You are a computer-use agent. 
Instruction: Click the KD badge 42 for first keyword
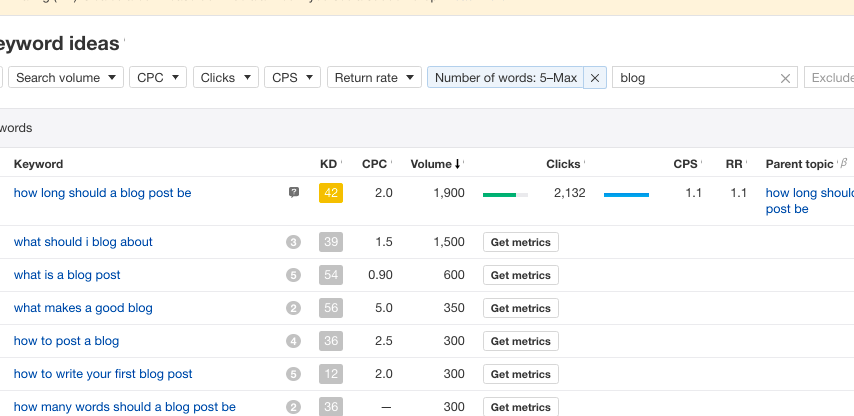[x=331, y=193]
